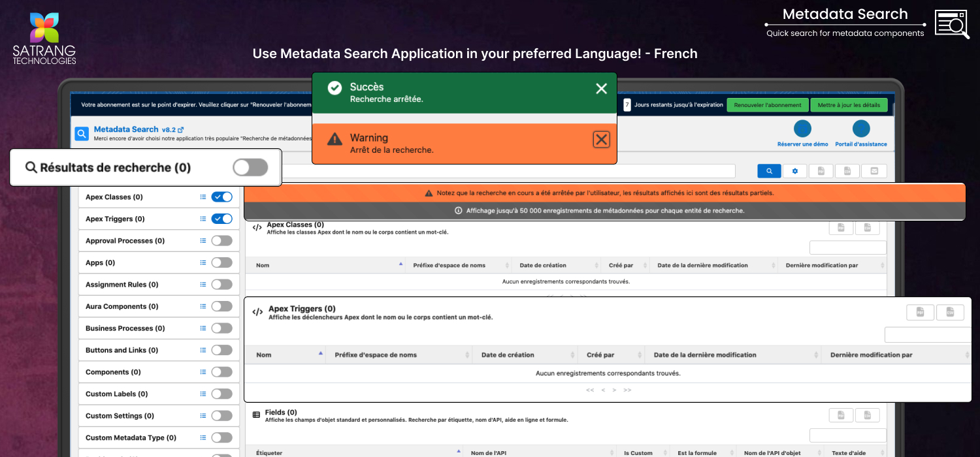The image size is (980, 457).
Task: Export Apex Classes section to CSV
Action: pos(868,227)
